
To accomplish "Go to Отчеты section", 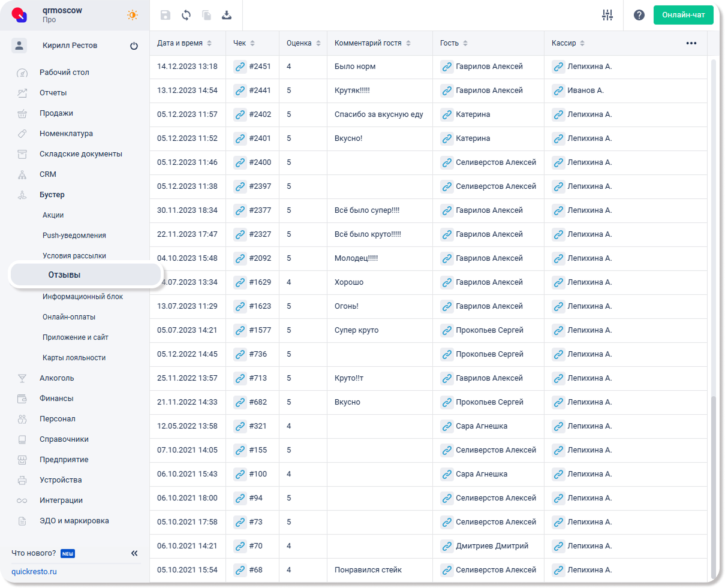I will (x=53, y=93).
